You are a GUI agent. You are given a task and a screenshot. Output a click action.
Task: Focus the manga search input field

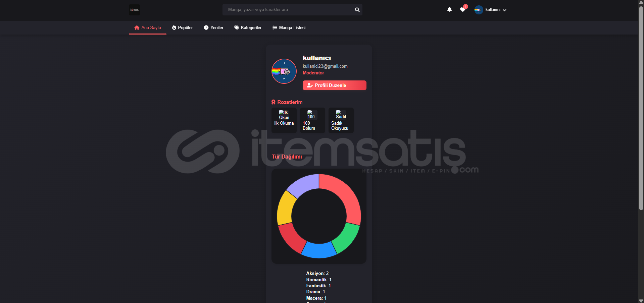(289, 10)
